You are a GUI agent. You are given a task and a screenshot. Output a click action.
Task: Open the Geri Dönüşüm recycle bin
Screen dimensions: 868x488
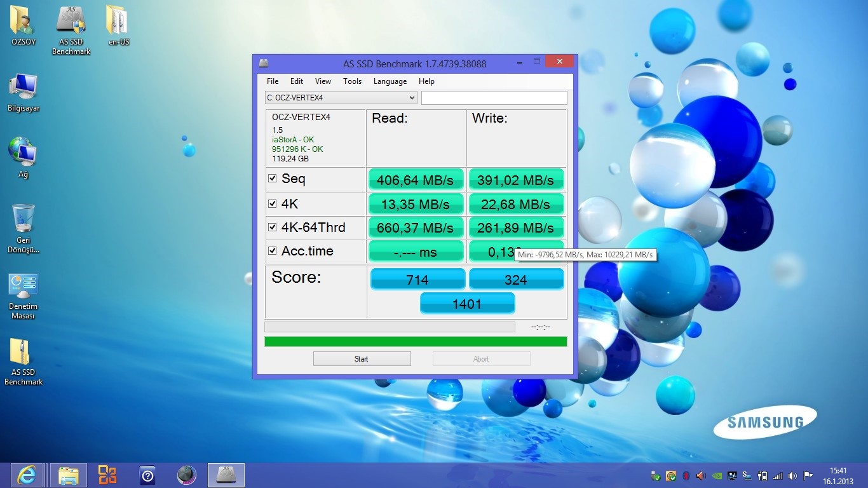pos(23,228)
